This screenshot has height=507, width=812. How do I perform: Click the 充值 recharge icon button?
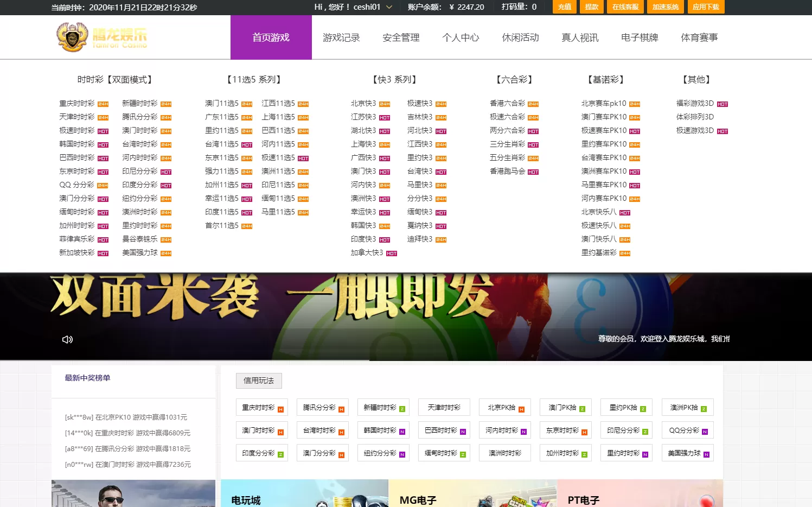564,7
